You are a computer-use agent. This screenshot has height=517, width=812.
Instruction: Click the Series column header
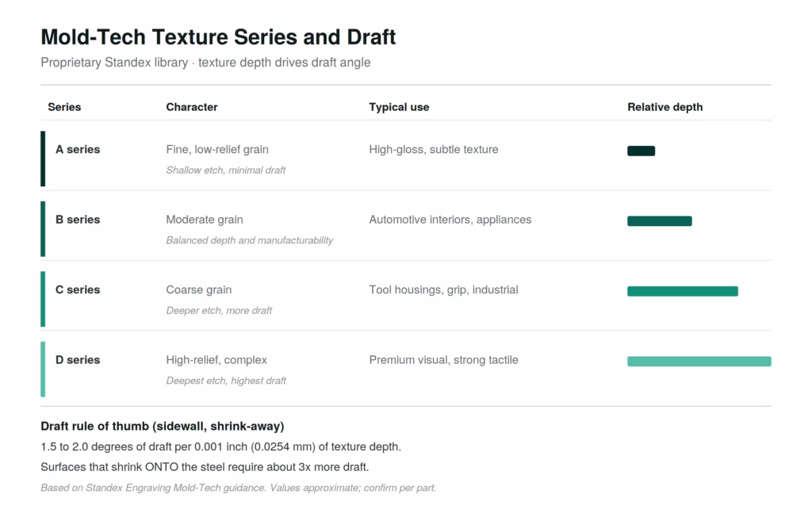point(64,107)
